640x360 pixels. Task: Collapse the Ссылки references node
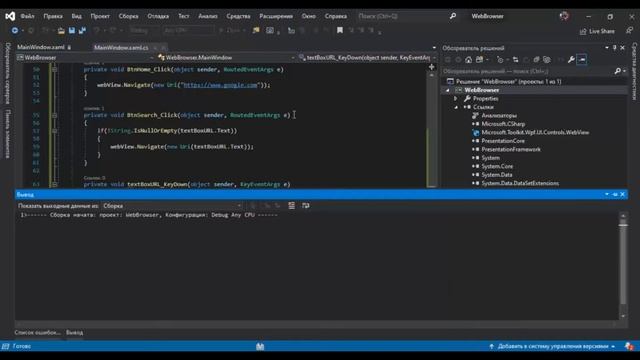(x=456, y=107)
